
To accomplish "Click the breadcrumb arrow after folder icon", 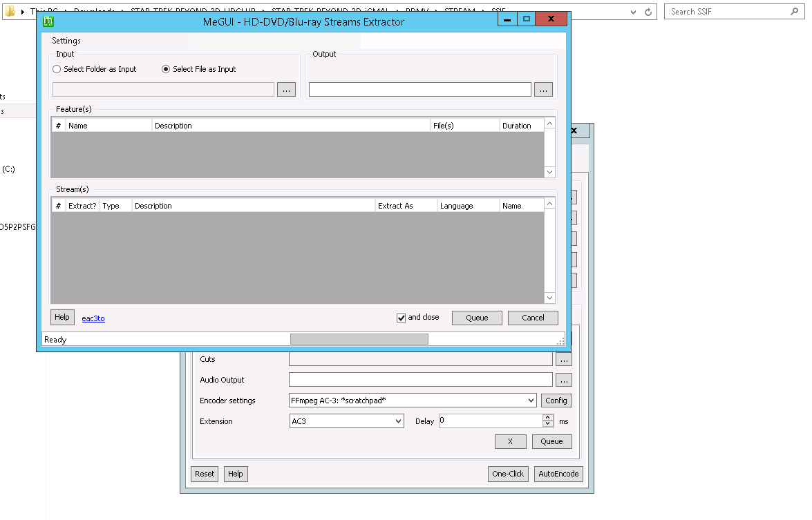I will (x=23, y=11).
